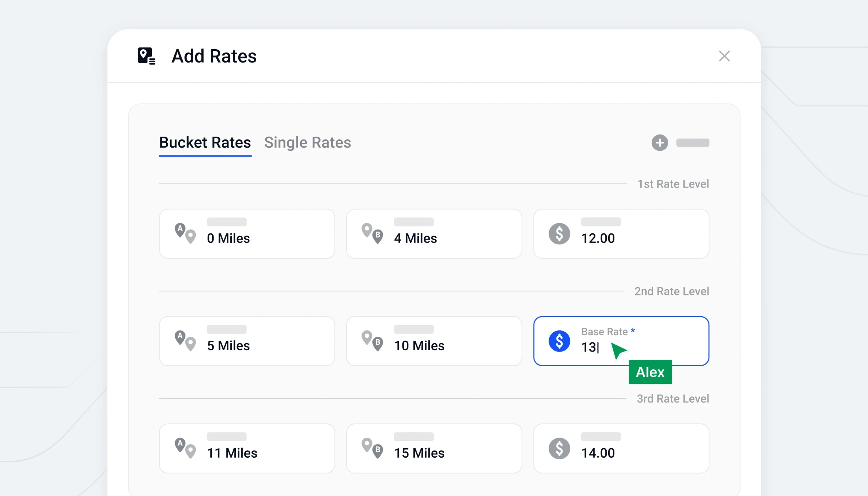Click the Add Rates dialog title
This screenshot has height=496, width=868.
click(x=214, y=56)
